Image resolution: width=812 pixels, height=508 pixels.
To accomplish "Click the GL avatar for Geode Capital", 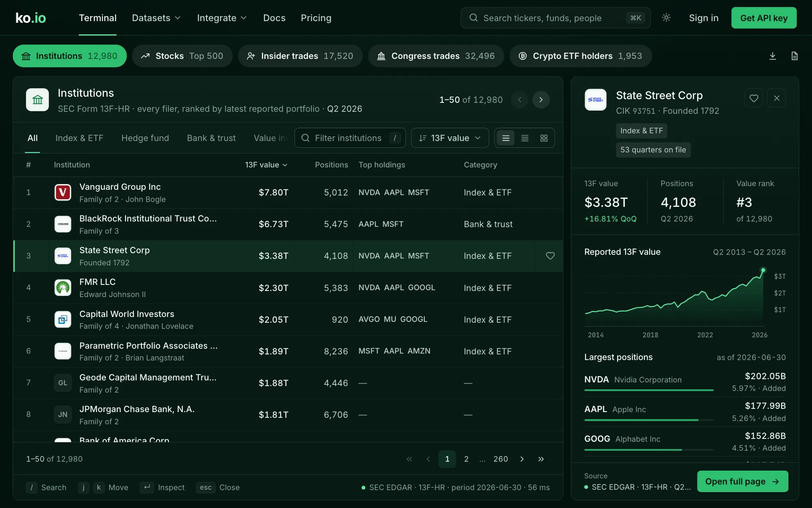I will point(63,383).
